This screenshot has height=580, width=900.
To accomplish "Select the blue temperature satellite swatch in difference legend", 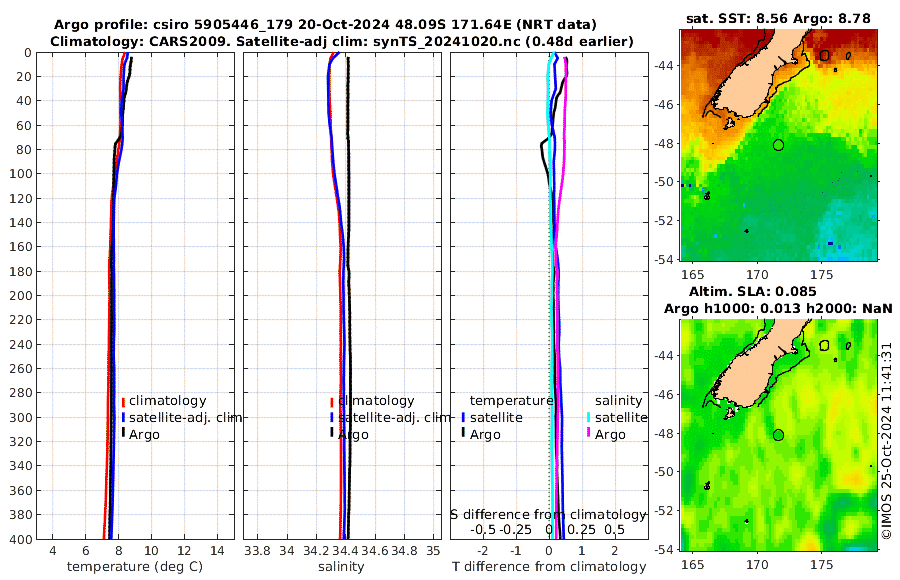I will (463, 417).
